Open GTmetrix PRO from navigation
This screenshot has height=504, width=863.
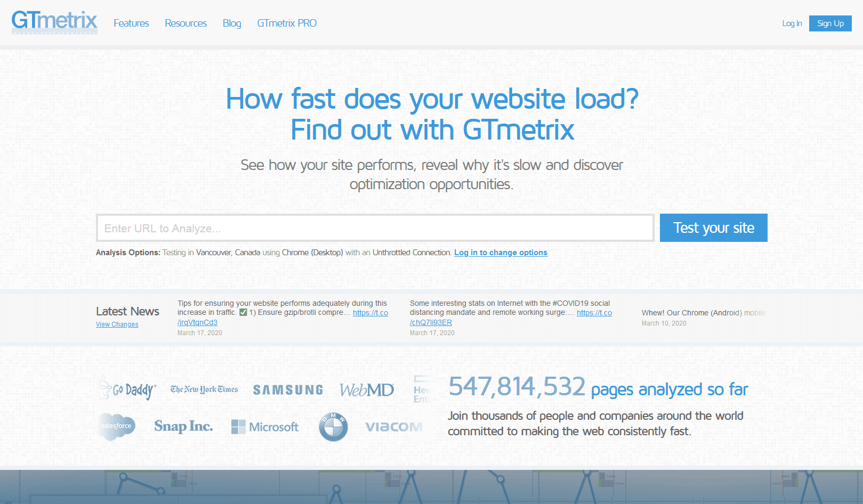(287, 23)
